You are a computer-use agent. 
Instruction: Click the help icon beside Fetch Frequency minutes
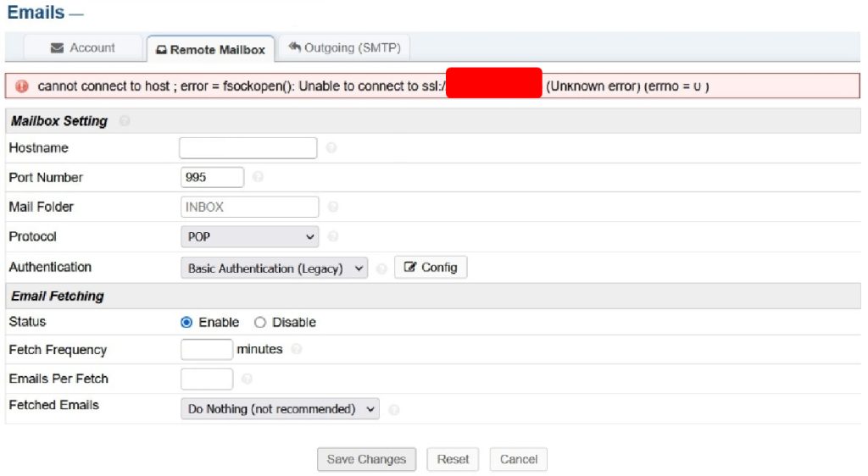click(x=297, y=349)
